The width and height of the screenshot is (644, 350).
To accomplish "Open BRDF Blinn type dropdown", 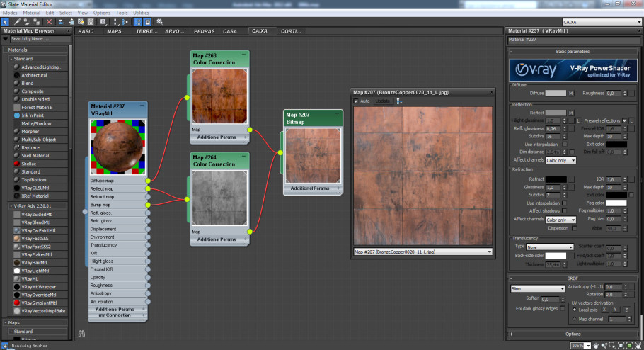I will point(538,289).
